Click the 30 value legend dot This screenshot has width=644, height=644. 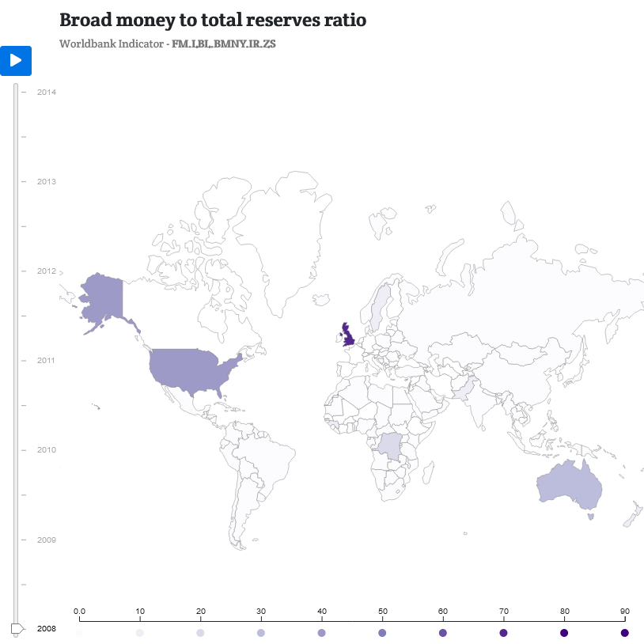click(x=260, y=632)
